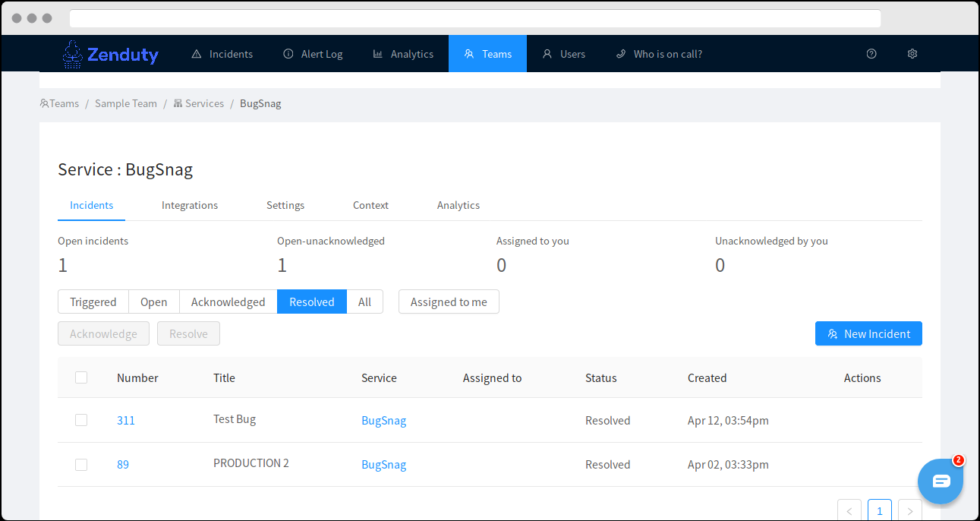The image size is (980, 521).
Task: Switch to the service Analytics tab
Action: click(458, 205)
